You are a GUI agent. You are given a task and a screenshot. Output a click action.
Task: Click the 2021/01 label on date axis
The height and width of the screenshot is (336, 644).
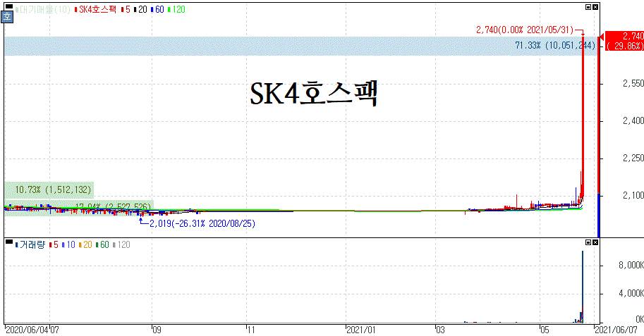click(x=360, y=330)
